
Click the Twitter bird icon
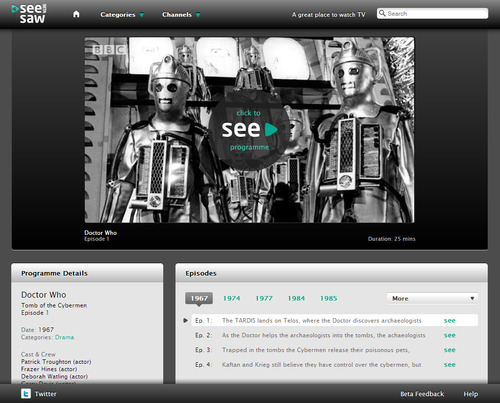[x=26, y=394]
